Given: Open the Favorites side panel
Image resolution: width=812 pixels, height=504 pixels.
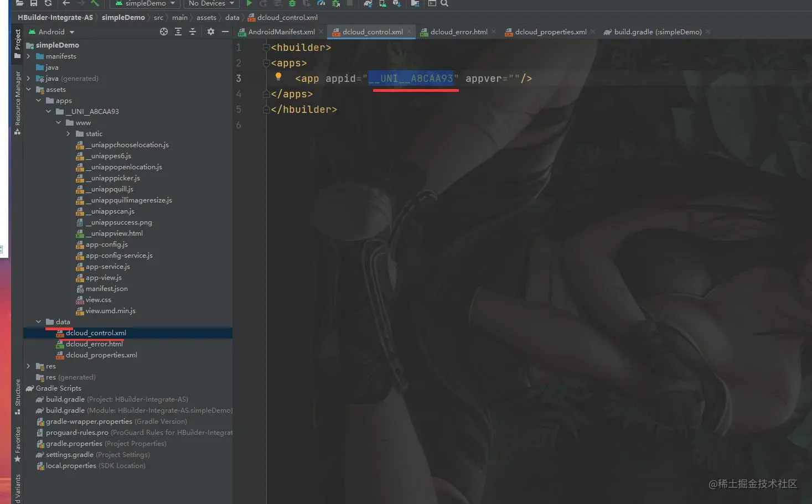Looking at the screenshot, I should point(17,444).
